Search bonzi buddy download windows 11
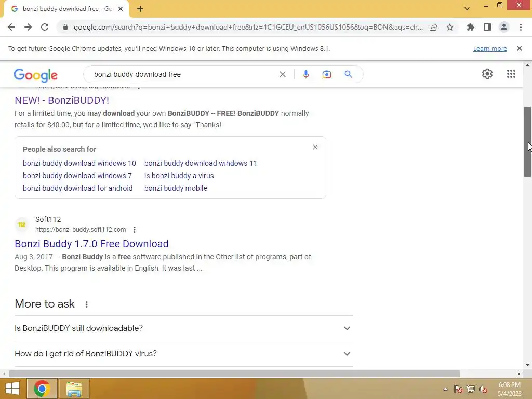This screenshot has height=399, width=532. tap(201, 163)
